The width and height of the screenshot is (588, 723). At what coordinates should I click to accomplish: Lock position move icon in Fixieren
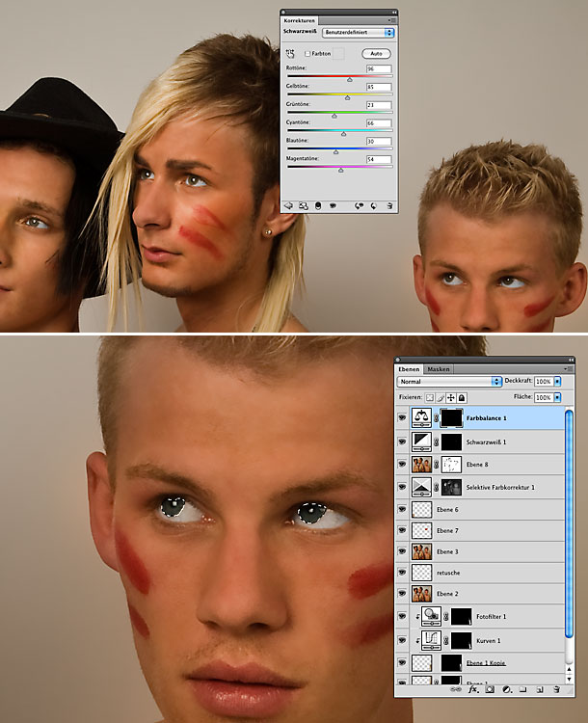click(451, 397)
